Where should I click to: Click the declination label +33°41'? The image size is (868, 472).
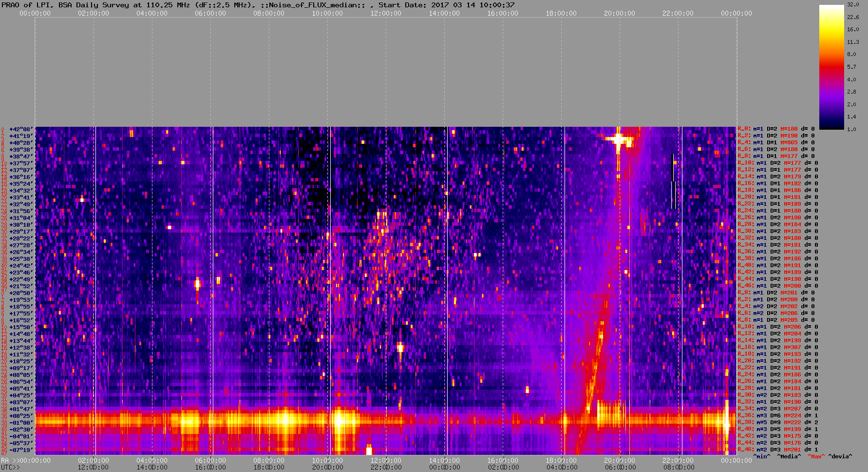click(21, 197)
